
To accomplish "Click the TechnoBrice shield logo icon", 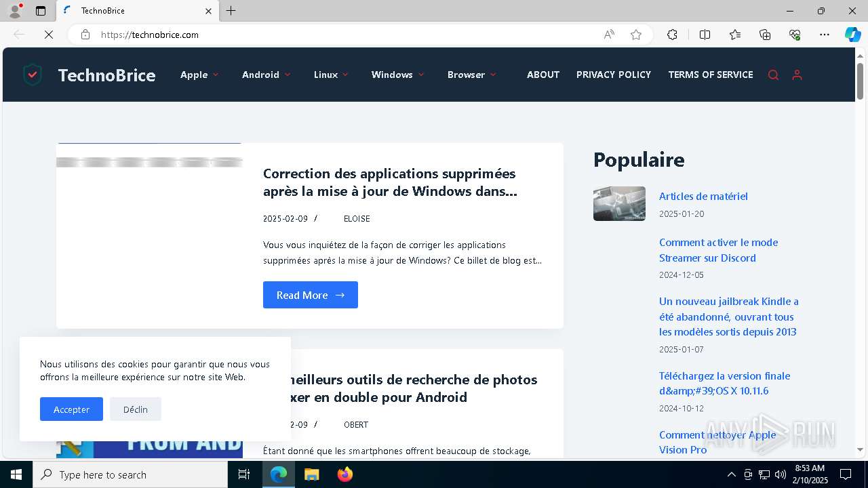I will point(33,75).
